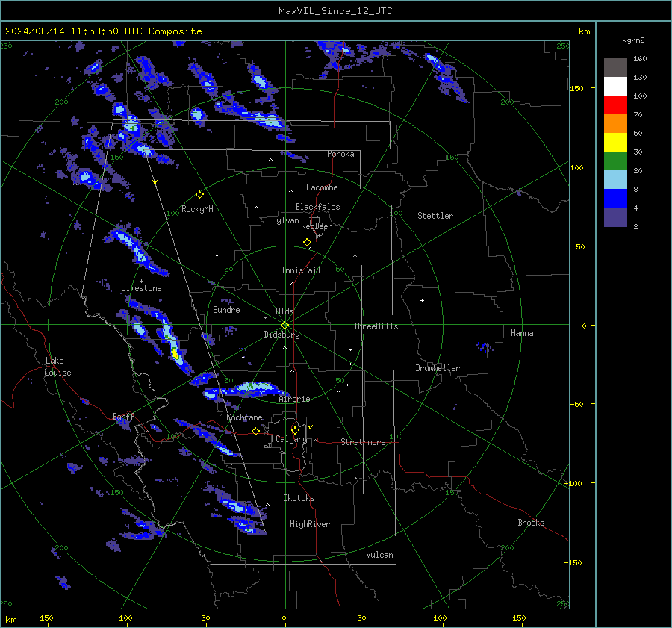Screen dimensions: 672x628
Task: Click the 2024/08/14 11:58:50 UTC Composite timestamp
Action: (x=103, y=31)
